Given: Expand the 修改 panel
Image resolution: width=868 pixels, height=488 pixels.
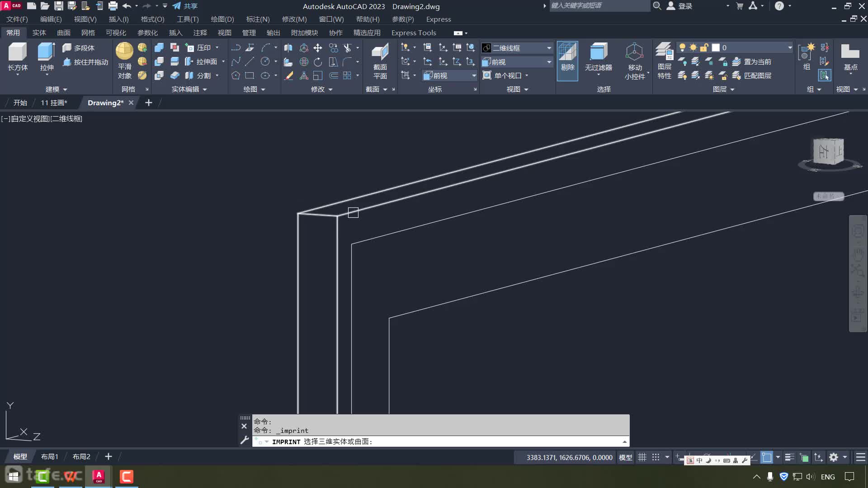Looking at the screenshot, I should (321, 89).
